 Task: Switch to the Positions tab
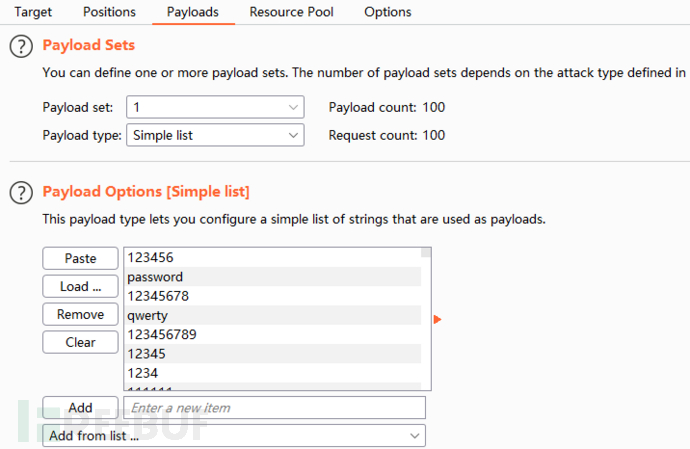coord(110,12)
